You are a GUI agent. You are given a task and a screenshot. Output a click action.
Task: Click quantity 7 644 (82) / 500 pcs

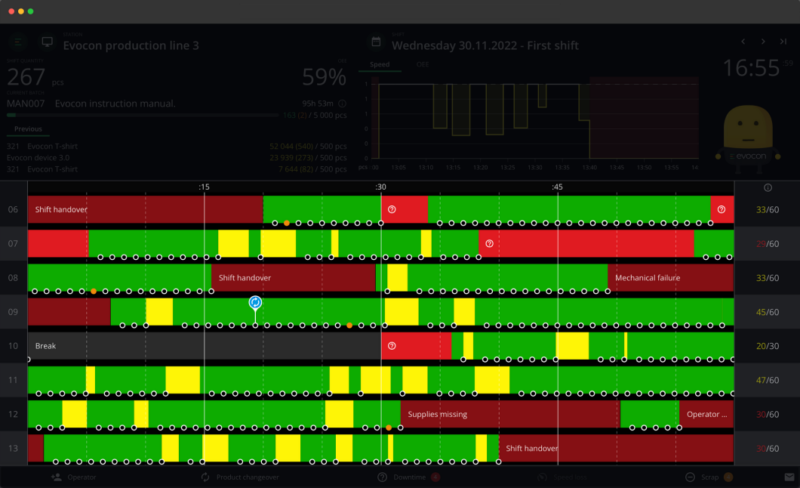coord(312,169)
